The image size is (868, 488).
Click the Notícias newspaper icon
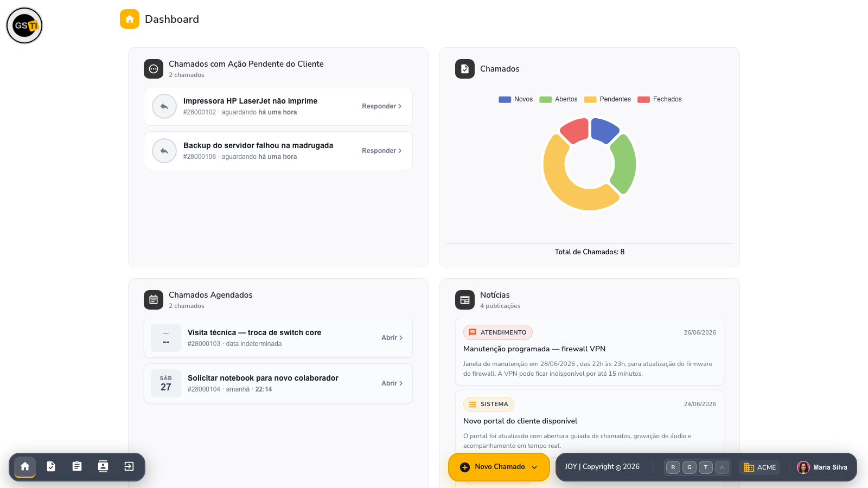coord(465,300)
